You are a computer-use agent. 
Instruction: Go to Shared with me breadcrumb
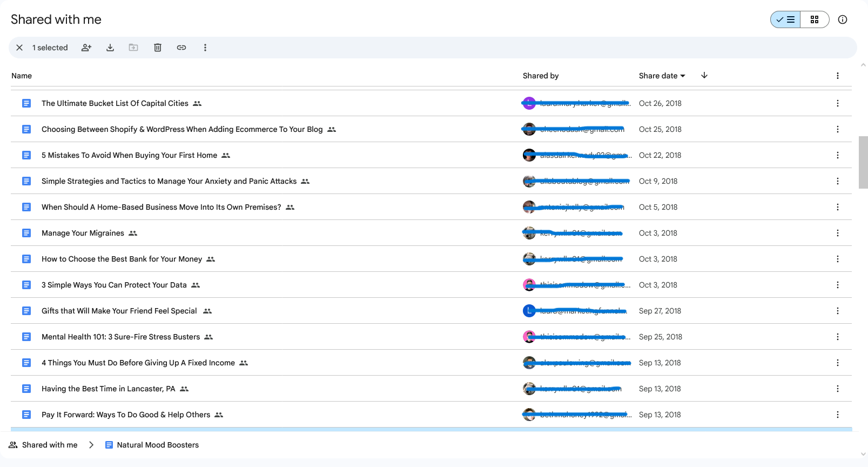point(49,445)
